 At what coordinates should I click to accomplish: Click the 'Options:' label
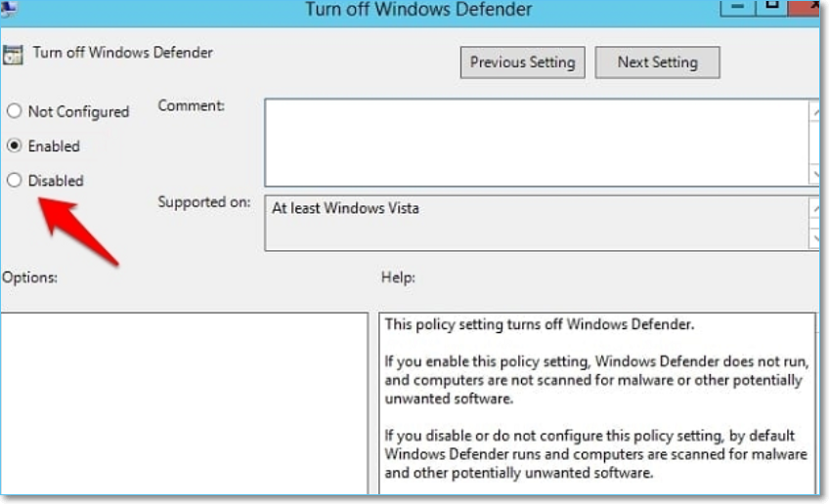pos(29,277)
